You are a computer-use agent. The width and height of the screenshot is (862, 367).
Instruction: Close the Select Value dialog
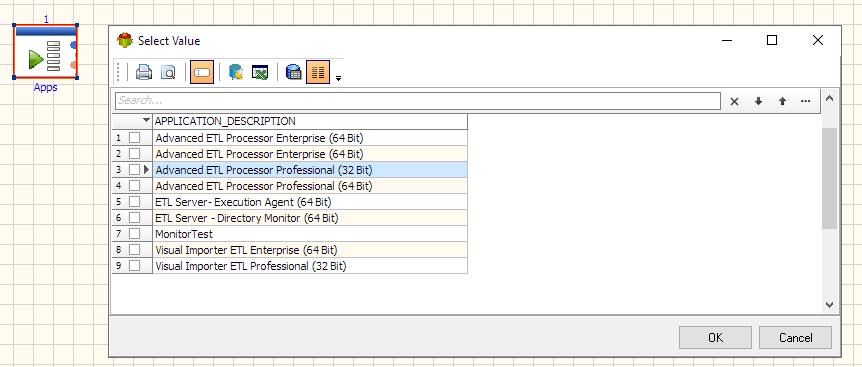coord(817,41)
